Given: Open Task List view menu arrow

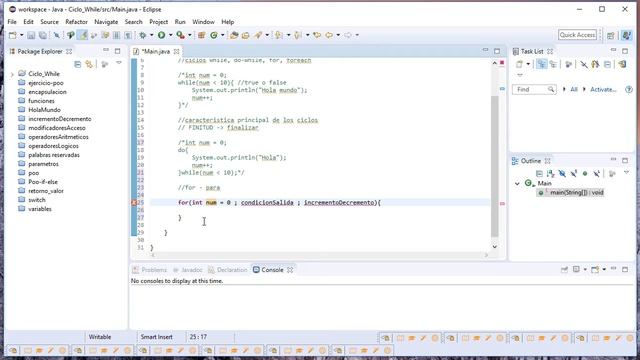Looking at the screenshot, I should click(520, 75).
